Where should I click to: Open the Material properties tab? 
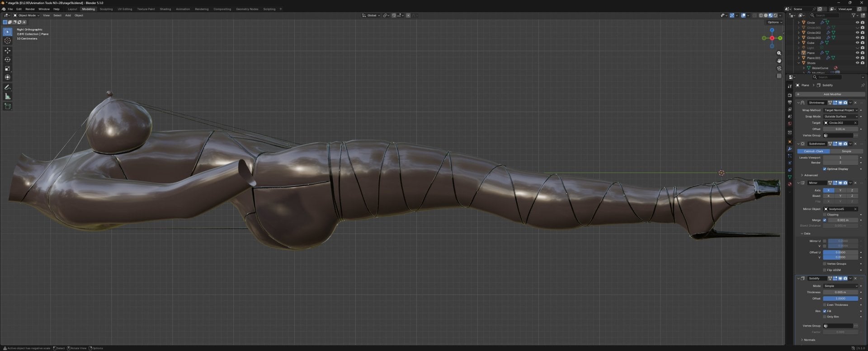790,184
